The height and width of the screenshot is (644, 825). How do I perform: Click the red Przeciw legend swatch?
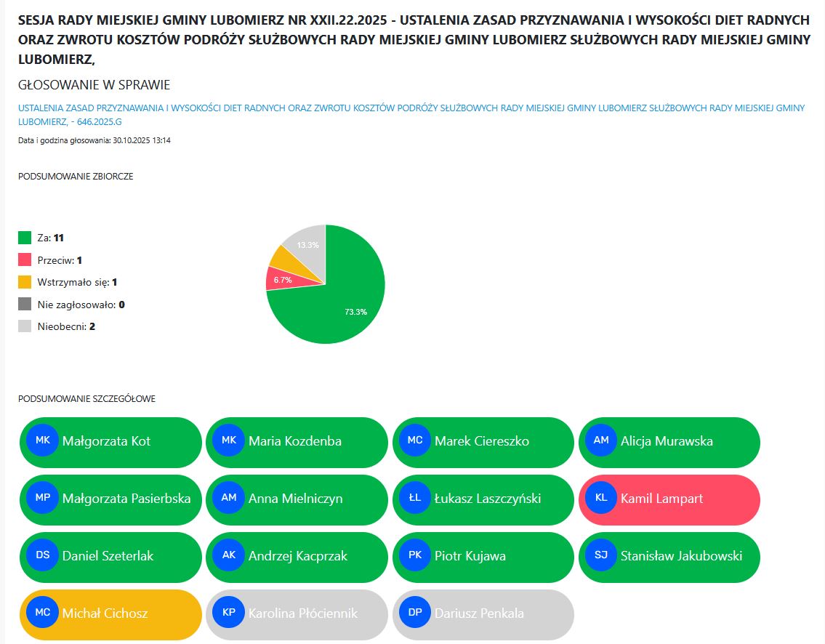click(25, 259)
